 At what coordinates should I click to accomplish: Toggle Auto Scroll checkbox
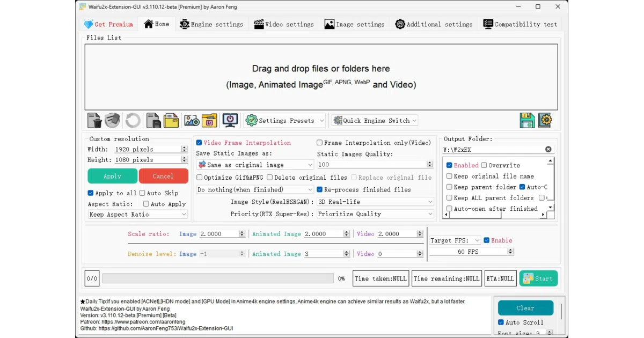coord(501,322)
